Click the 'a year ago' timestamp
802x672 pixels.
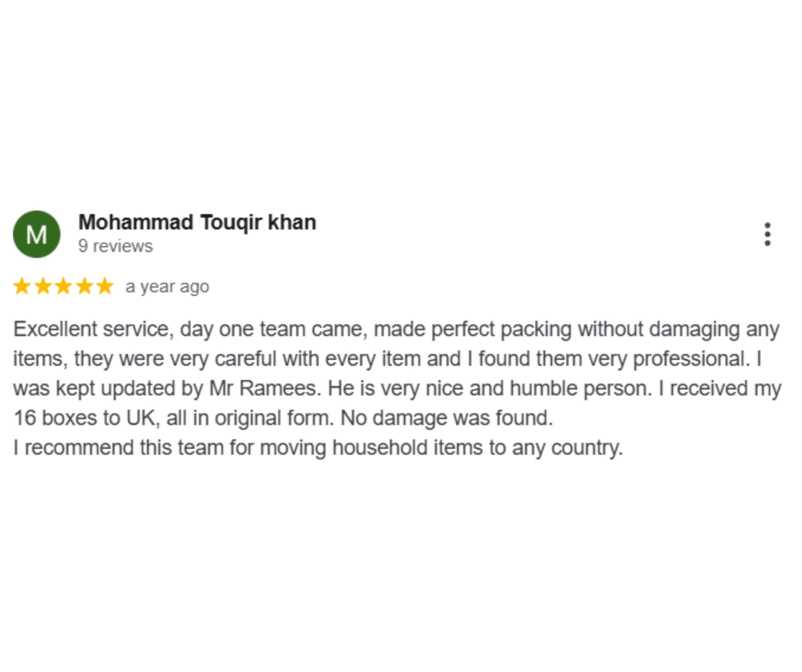[x=167, y=287]
